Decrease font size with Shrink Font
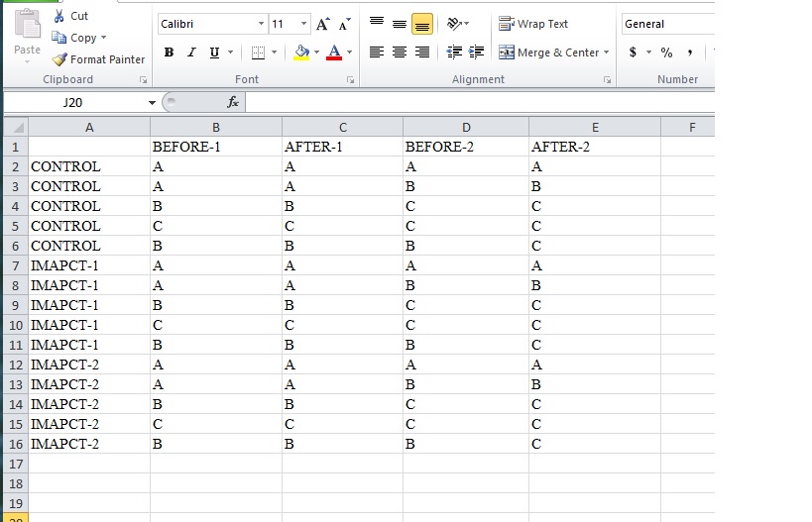Screen dimensions: 812x522 [344, 24]
